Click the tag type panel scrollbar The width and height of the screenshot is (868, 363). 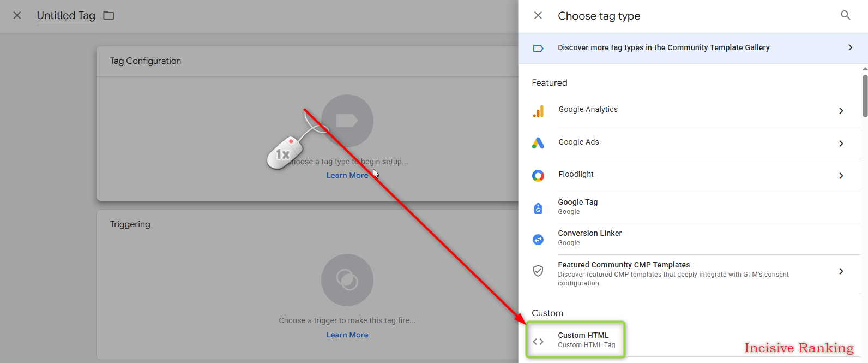[x=865, y=96]
